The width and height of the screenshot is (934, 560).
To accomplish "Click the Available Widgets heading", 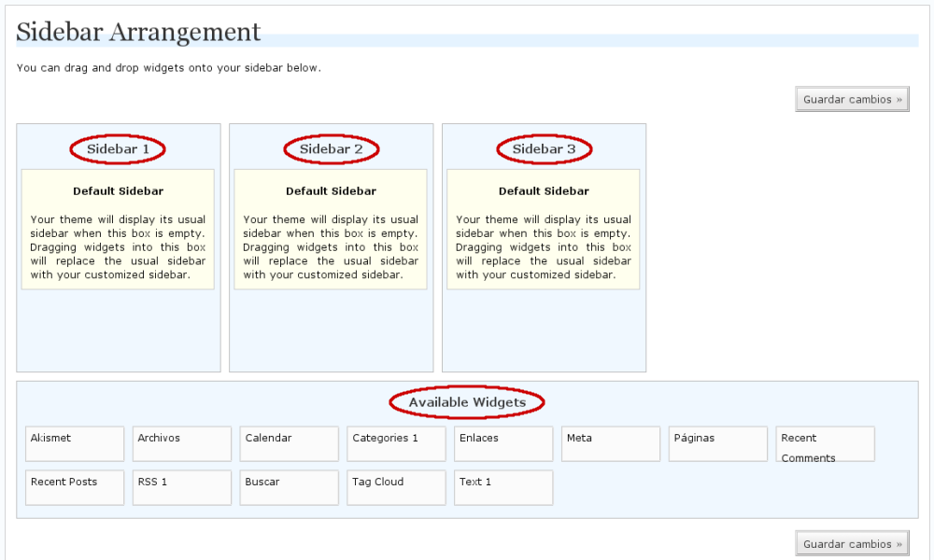I will [467, 402].
